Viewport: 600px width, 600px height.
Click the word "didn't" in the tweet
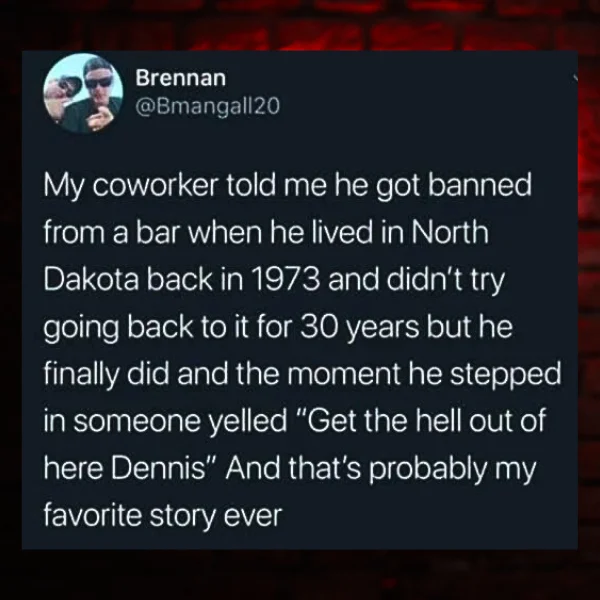pyautogui.click(x=424, y=280)
